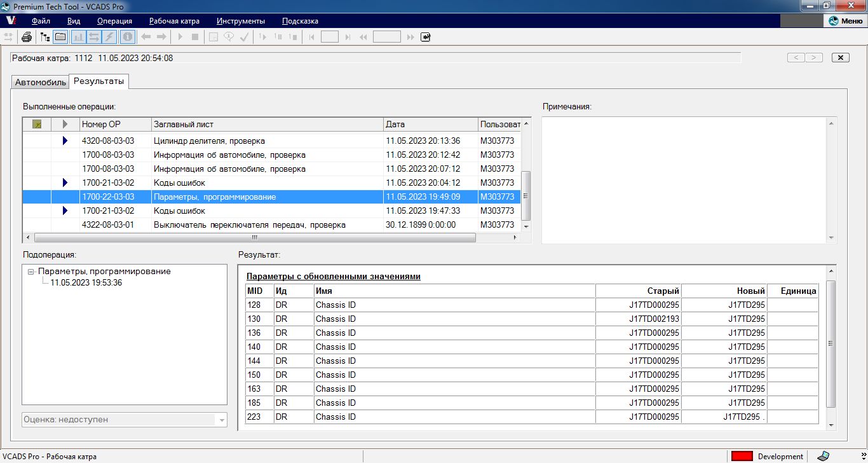Open the Подсказка menu

tap(300, 21)
